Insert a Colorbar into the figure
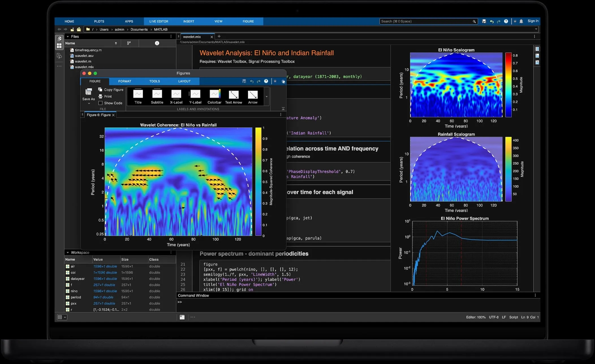 pos(214,96)
